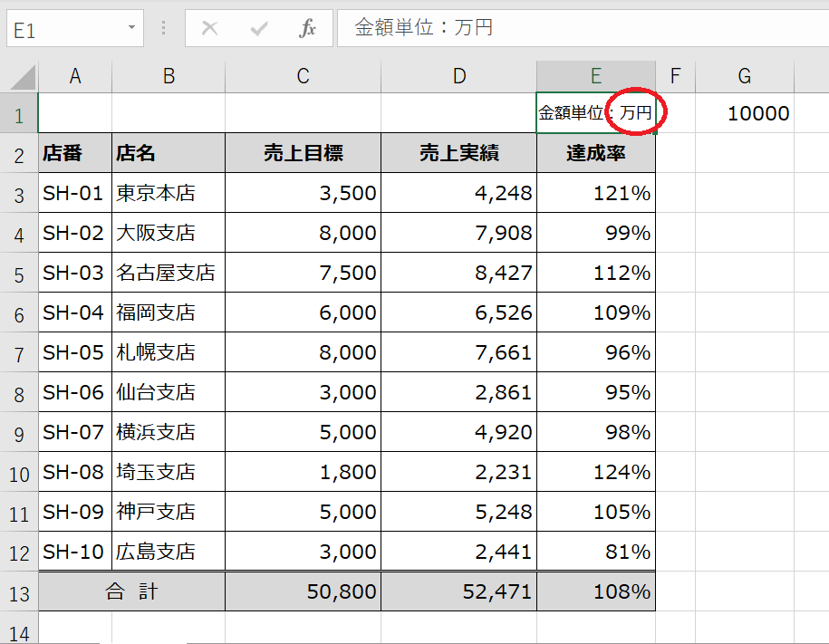This screenshot has width=829, height=644.
Task: Click the total 52,471 sales cell
Action: 458,591
